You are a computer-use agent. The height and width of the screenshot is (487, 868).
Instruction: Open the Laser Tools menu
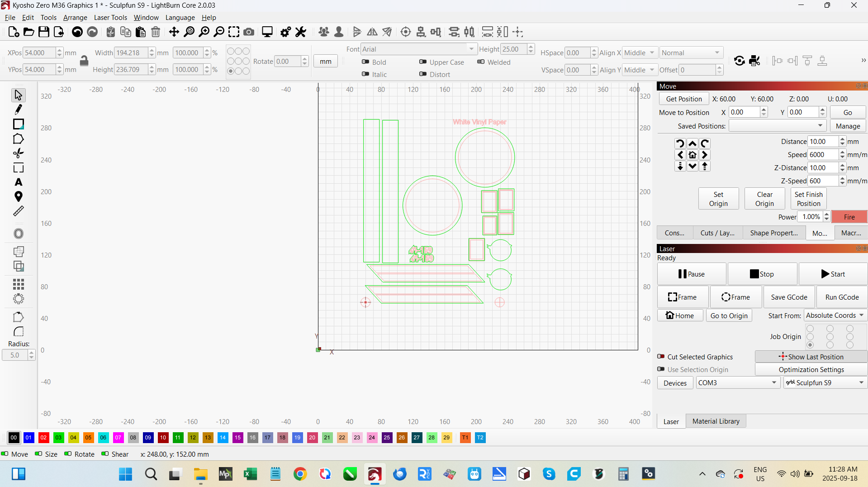tap(110, 18)
